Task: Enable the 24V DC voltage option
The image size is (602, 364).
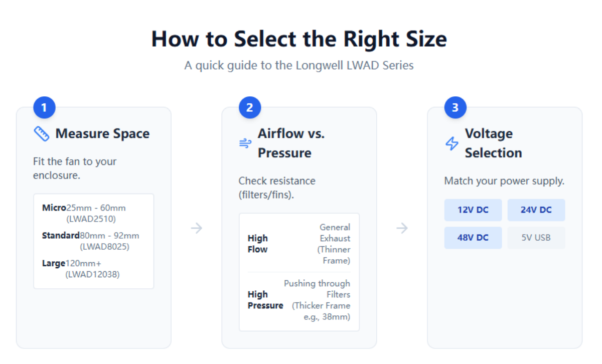Action: coord(536,210)
